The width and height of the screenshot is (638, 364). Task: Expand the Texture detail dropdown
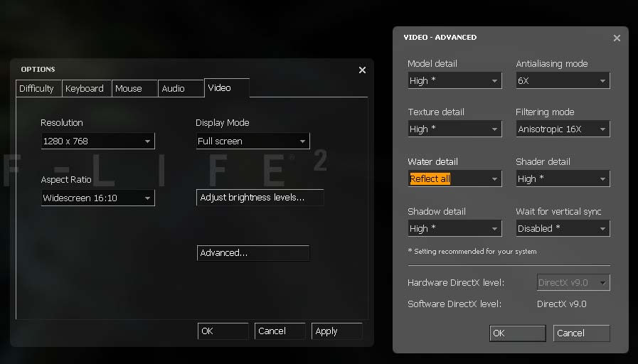click(454, 129)
